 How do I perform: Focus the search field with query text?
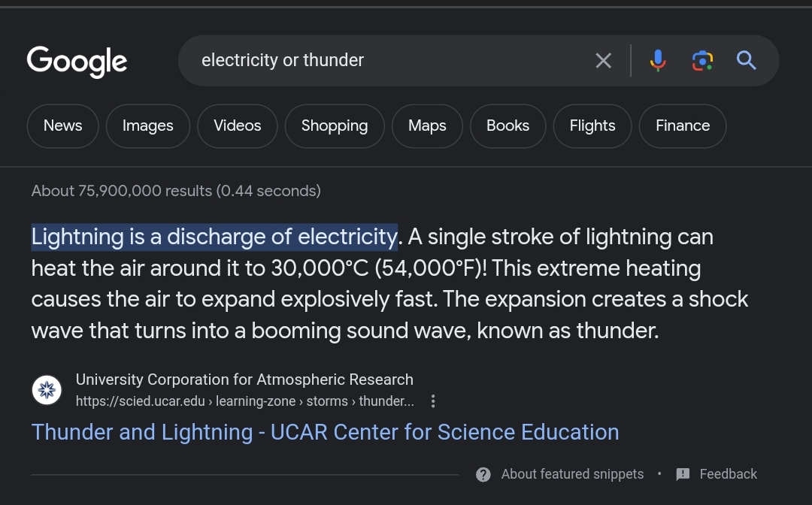376,60
